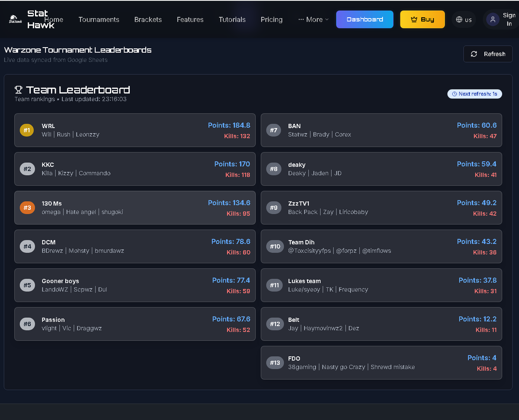
Task: Click the Sign In link
Action: click(507, 19)
